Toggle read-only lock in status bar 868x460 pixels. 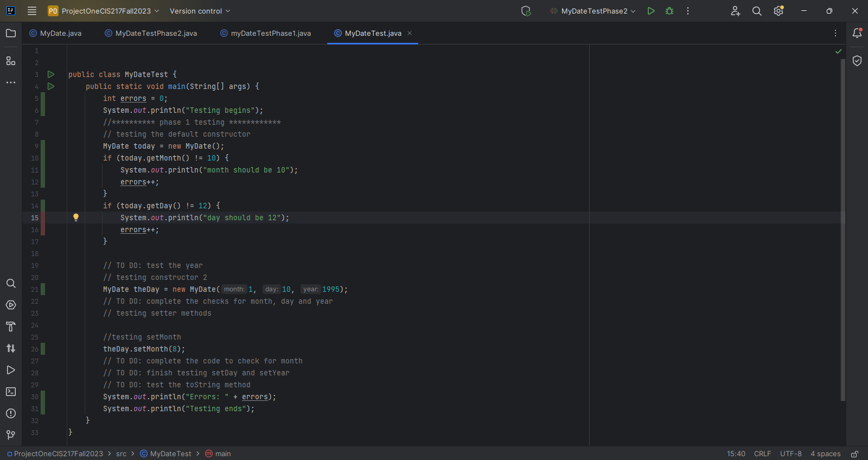pos(854,454)
